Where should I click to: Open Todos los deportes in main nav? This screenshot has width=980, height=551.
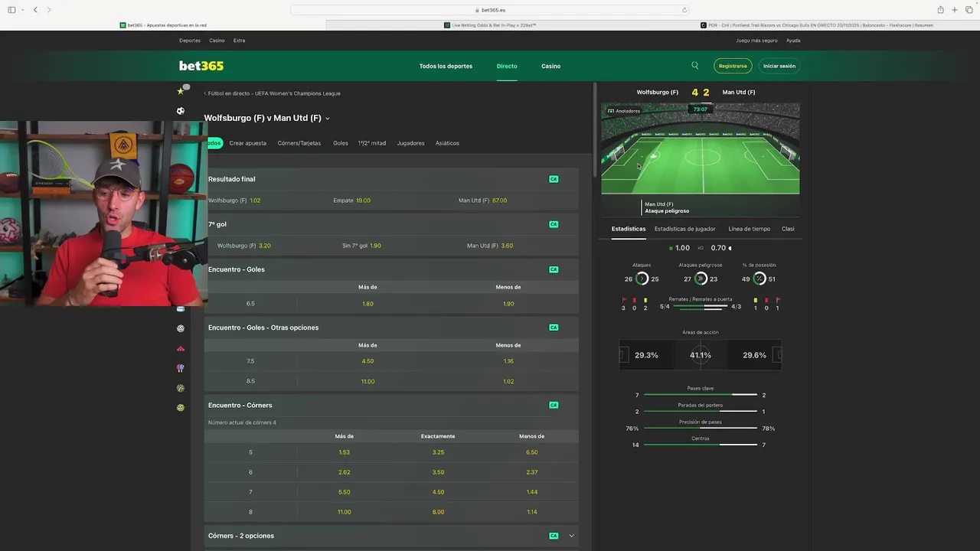pos(446,66)
